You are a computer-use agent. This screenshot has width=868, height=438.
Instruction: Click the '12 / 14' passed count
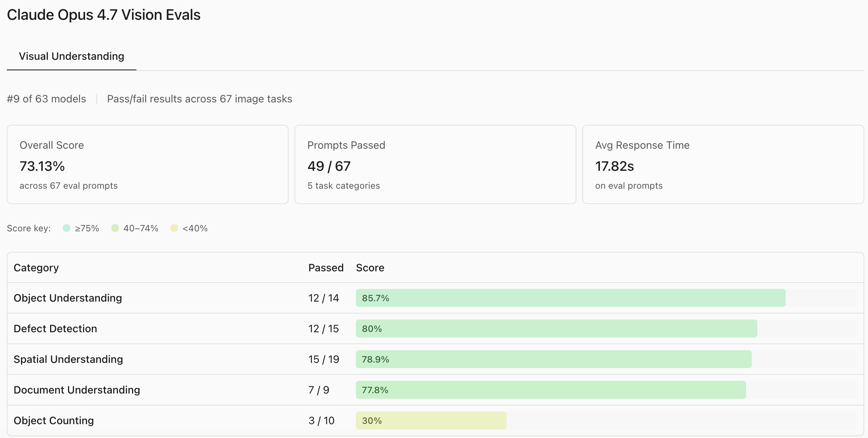point(324,298)
